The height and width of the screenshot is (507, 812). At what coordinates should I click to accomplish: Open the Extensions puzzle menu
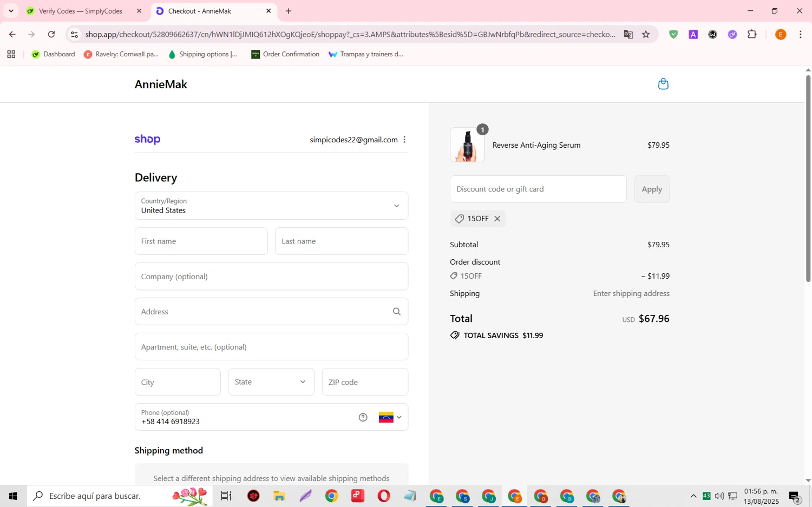click(752, 35)
